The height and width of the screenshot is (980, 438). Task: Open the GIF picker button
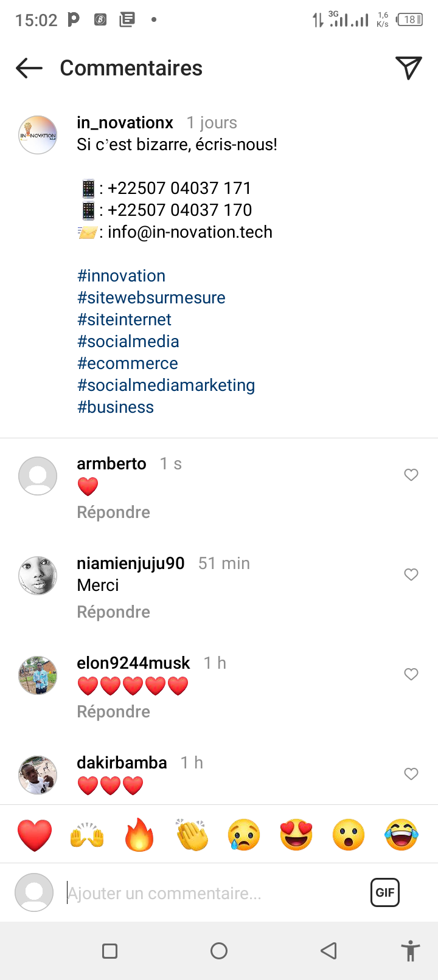click(x=384, y=892)
